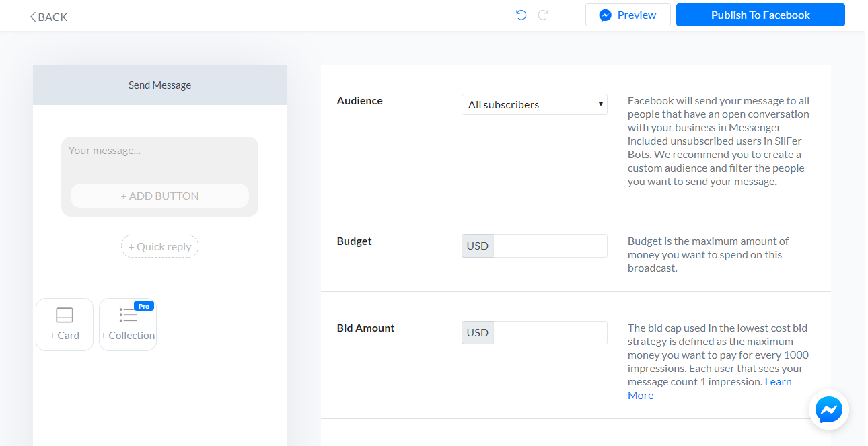Click the Messenger logo inside Preview button
Screen dimensions: 868x446
[x=606, y=14]
